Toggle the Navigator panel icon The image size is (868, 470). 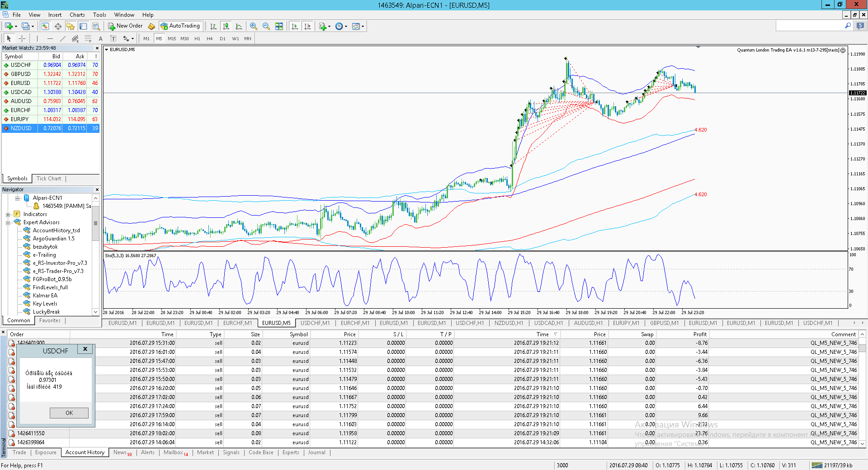71,26
